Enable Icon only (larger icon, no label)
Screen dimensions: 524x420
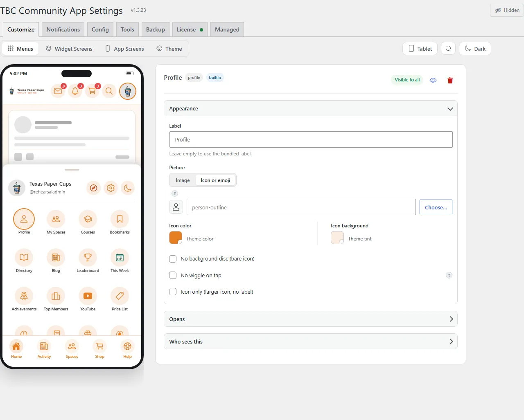[x=173, y=292]
